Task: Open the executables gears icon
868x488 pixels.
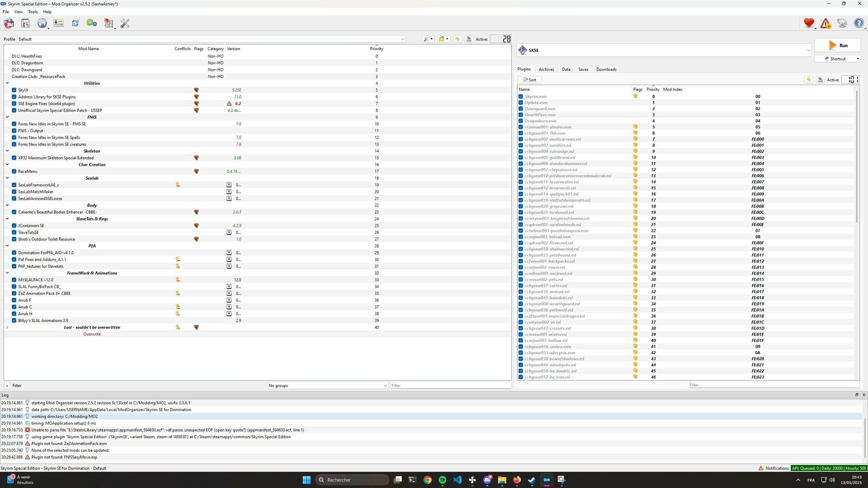Action: click(x=92, y=23)
